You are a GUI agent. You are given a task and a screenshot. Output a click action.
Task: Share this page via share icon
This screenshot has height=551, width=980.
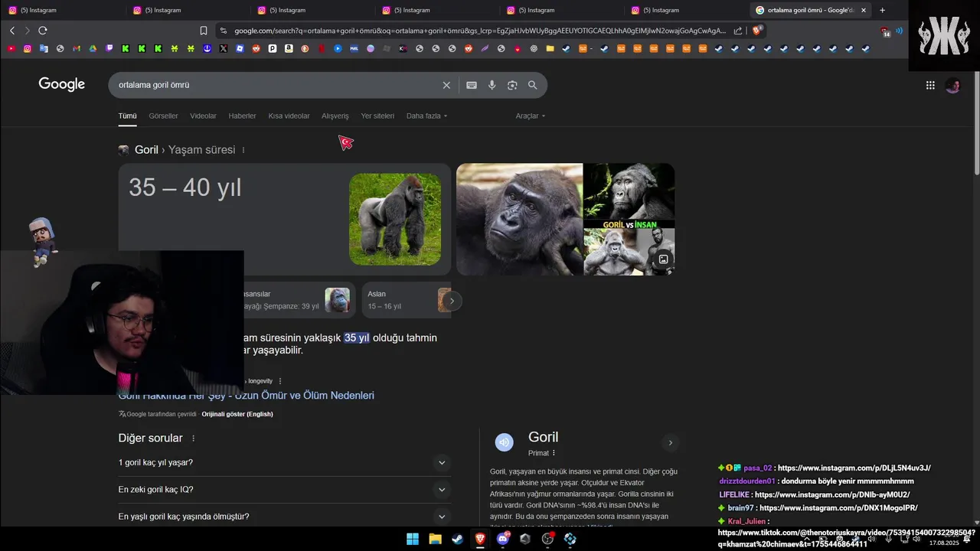click(x=738, y=31)
